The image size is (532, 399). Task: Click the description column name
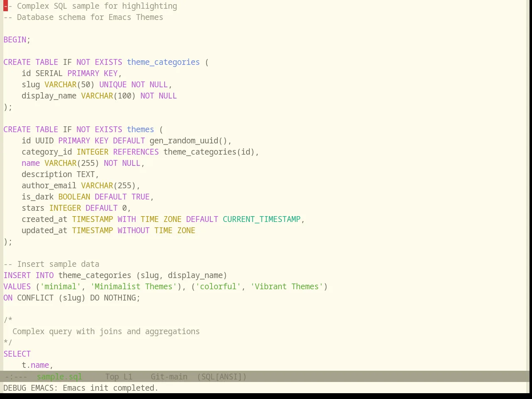point(47,174)
